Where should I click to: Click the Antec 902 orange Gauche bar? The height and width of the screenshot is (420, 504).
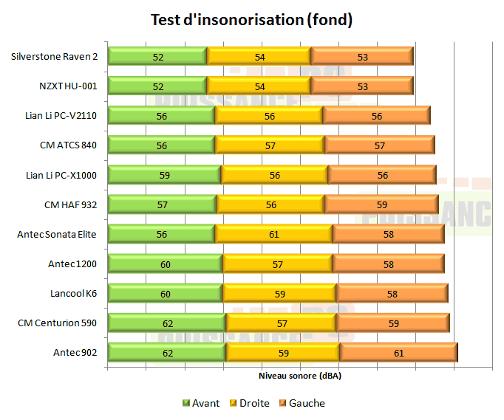398,352
